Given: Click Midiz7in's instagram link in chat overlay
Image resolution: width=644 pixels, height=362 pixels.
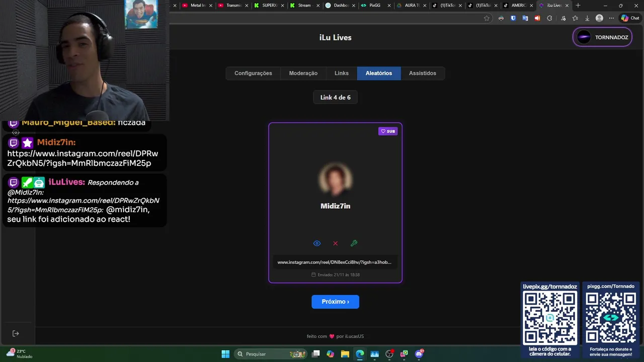Looking at the screenshot, I should 83,158.
